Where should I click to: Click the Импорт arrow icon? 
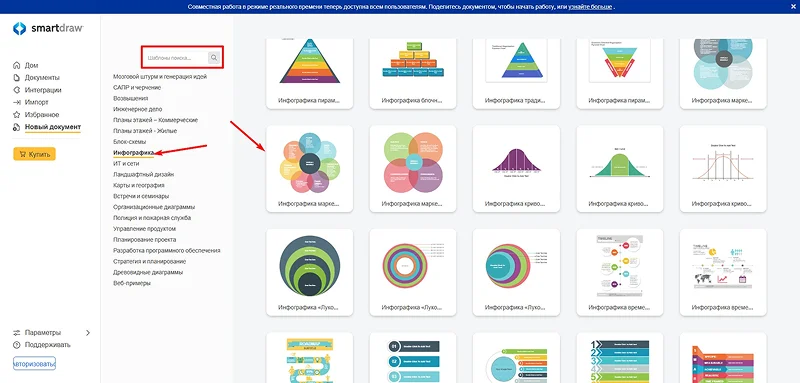[x=16, y=102]
